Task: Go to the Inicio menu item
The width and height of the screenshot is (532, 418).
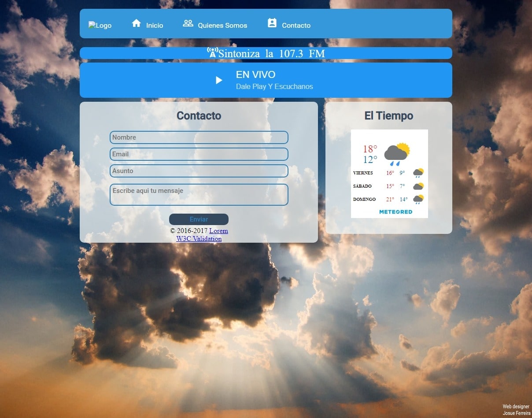Action: coord(155,26)
